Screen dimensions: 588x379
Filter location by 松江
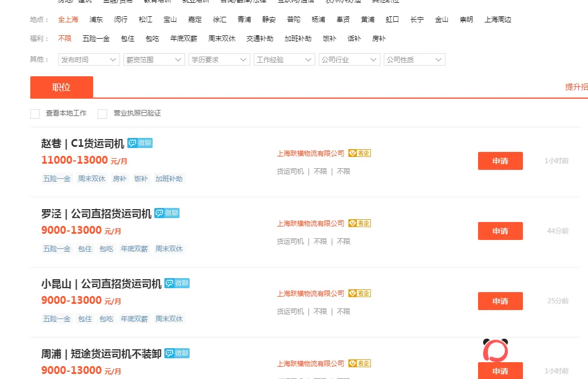(x=145, y=20)
